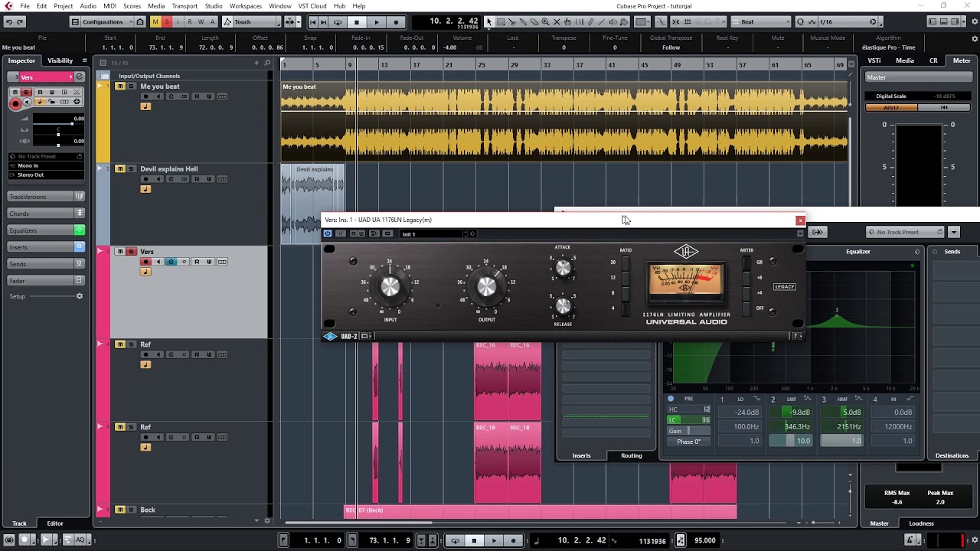Select ratio 20 button on 1176LN

pos(626,262)
